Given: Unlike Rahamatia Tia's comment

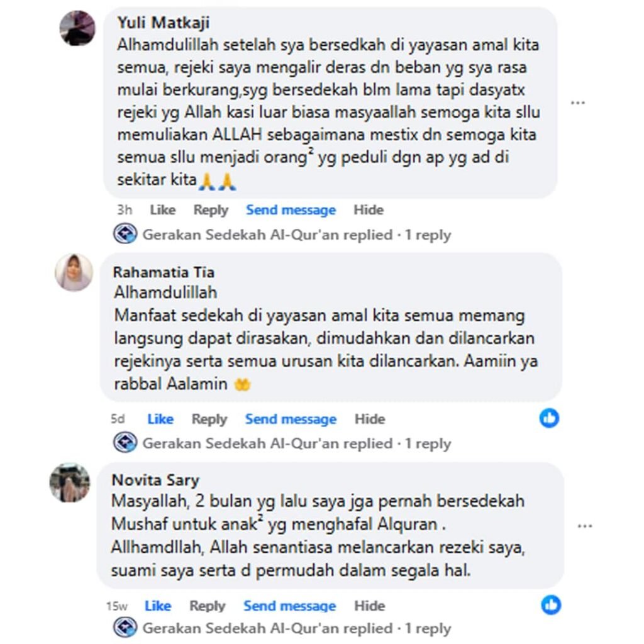Looking at the screenshot, I should tap(160, 419).
